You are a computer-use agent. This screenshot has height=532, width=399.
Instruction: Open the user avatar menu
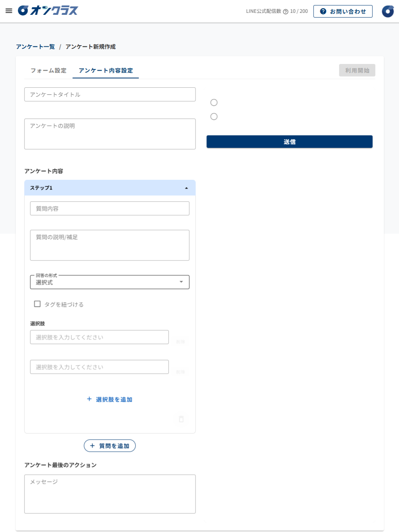(387, 11)
